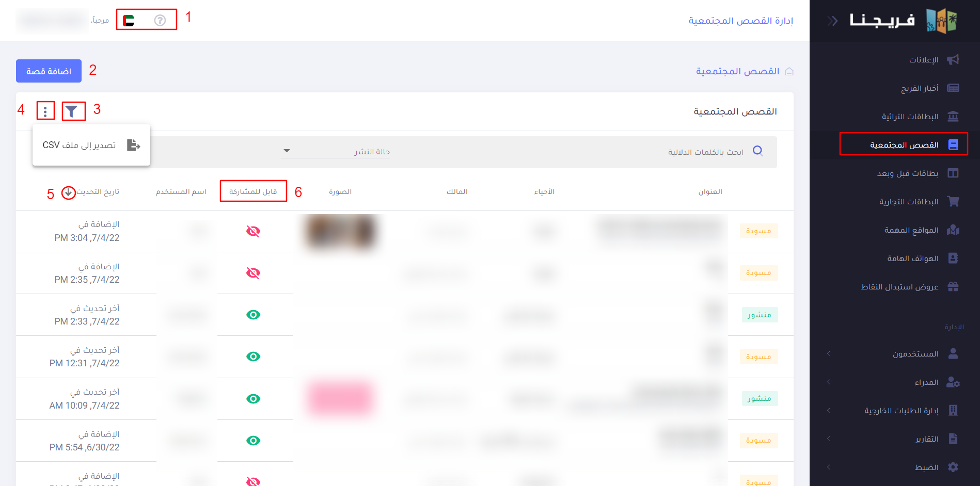Image resolution: width=980 pixels, height=486 pixels.
Task: Open the three-dot more options menu
Action: tap(45, 111)
